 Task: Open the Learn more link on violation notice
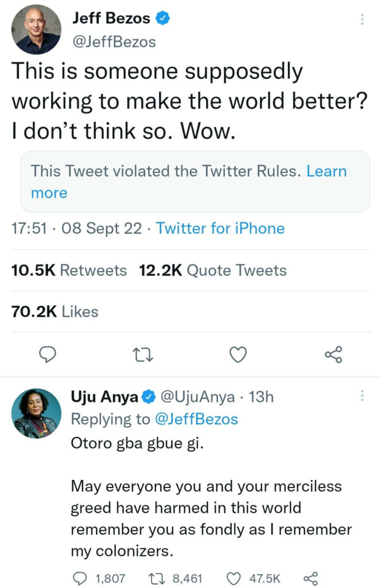pos(326,171)
